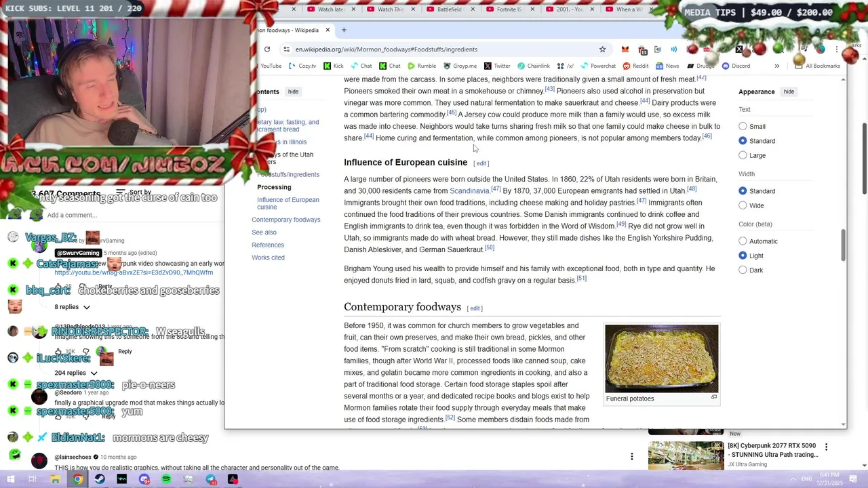Open Steam from the taskbar
868x488 pixels.
pyautogui.click(x=100, y=479)
